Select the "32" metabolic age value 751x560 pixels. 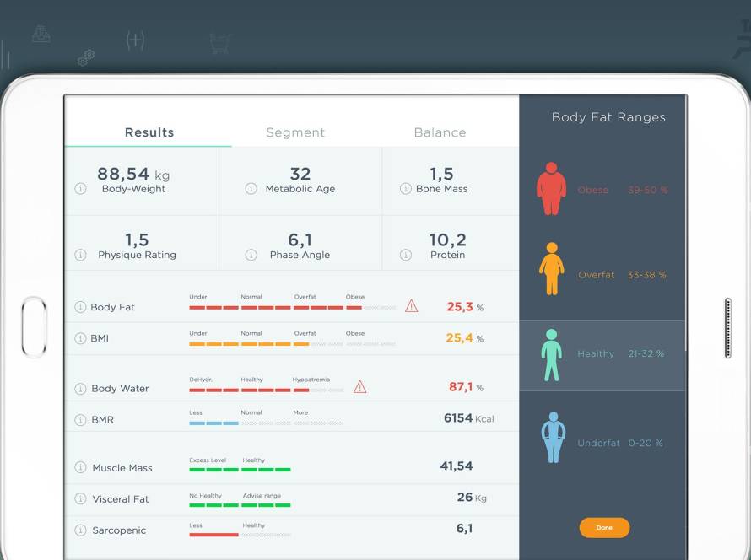coord(300,174)
